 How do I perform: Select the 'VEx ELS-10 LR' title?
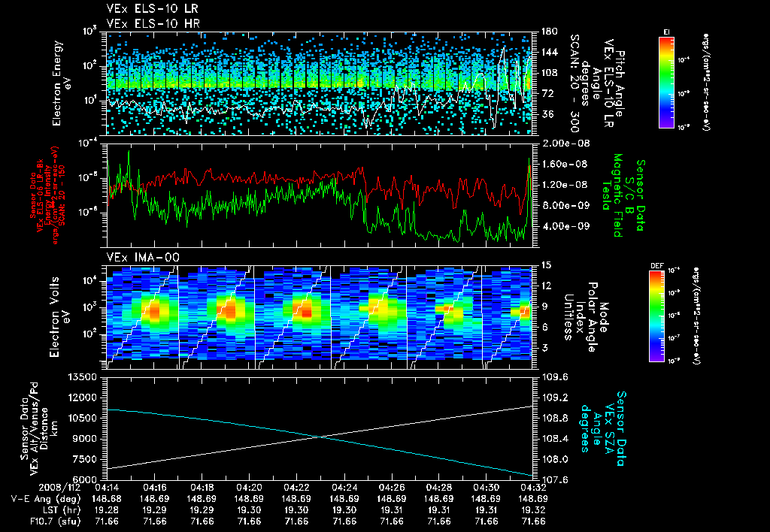pyautogui.click(x=153, y=8)
